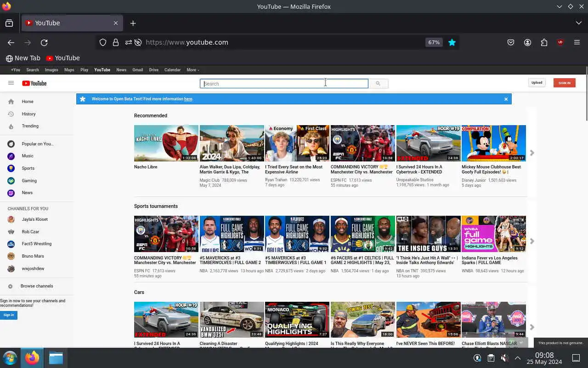Open the uBlock Origin extension icon

(560, 42)
